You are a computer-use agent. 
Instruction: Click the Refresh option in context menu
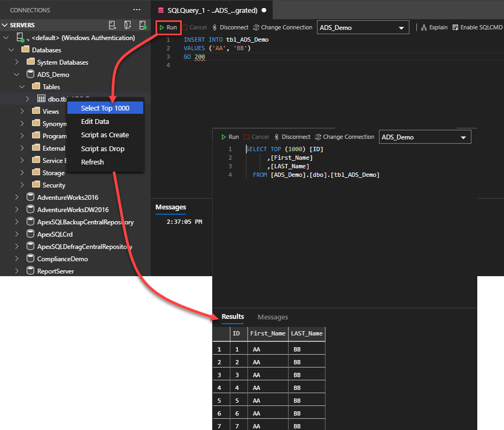[x=92, y=162]
